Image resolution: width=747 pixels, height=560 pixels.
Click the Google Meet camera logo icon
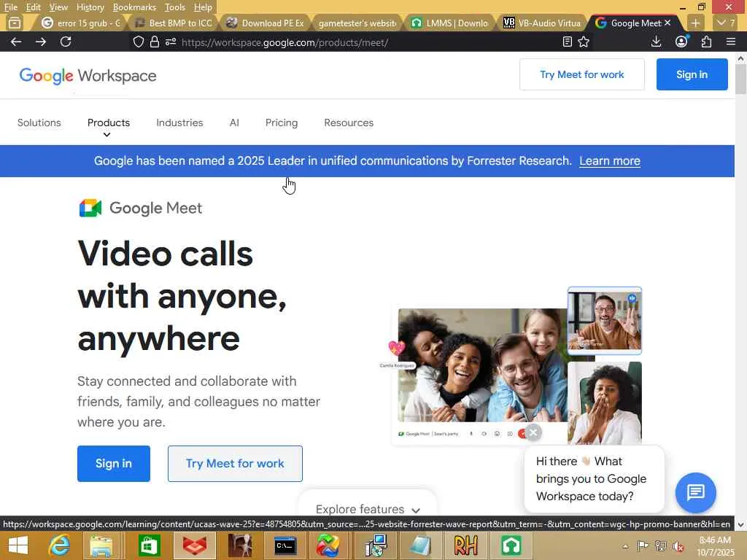90,208
